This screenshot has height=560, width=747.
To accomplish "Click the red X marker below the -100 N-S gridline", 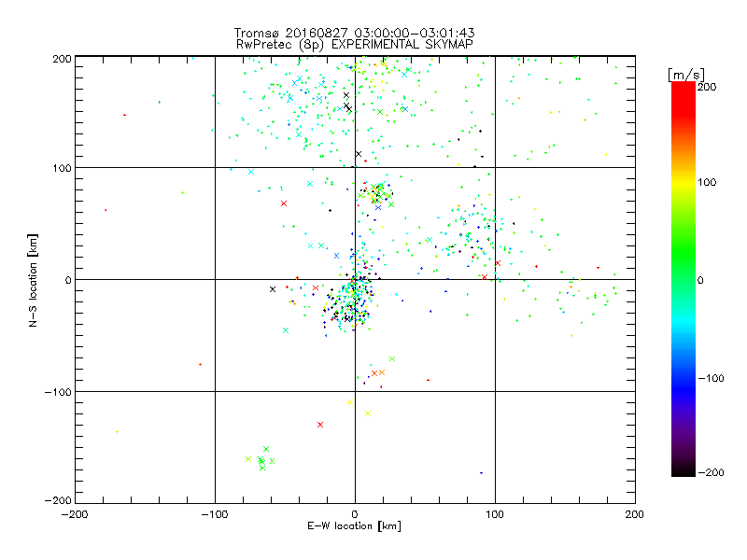I will coord(320,425).
